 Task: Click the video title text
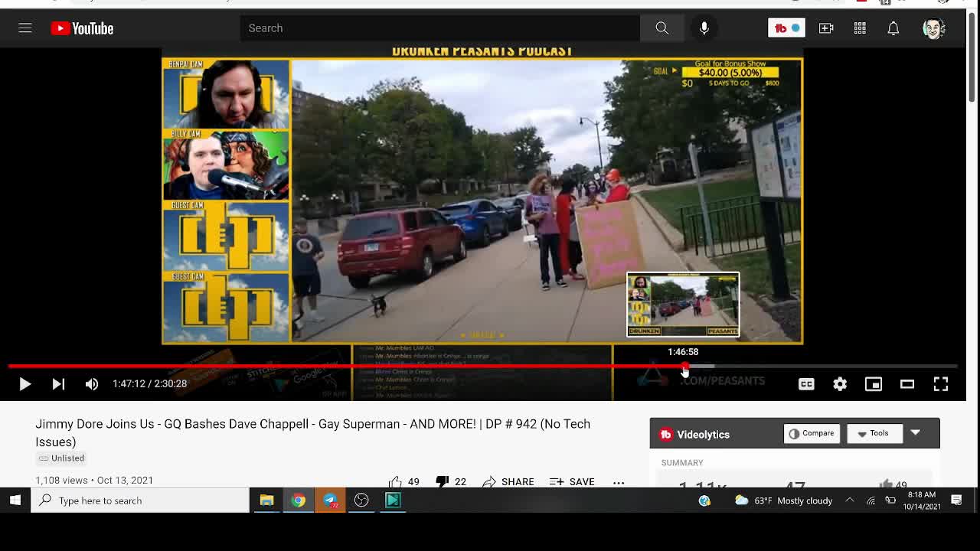(x=312, y=432)
